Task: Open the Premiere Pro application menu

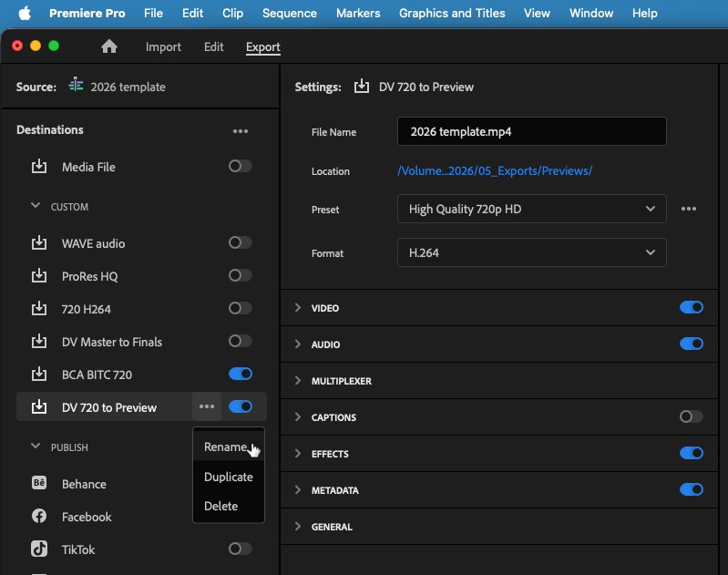Action: [87, 13]
